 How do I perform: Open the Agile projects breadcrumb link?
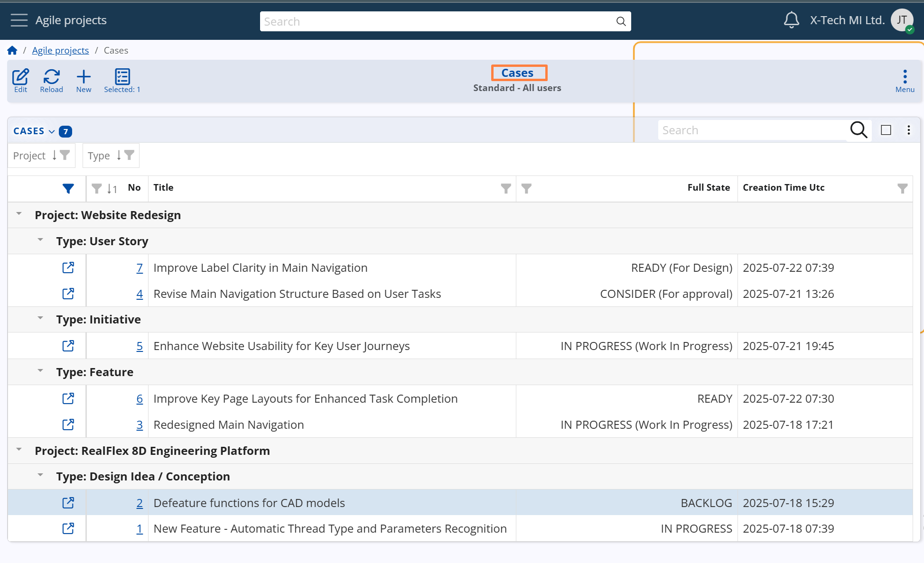[60, 50]
